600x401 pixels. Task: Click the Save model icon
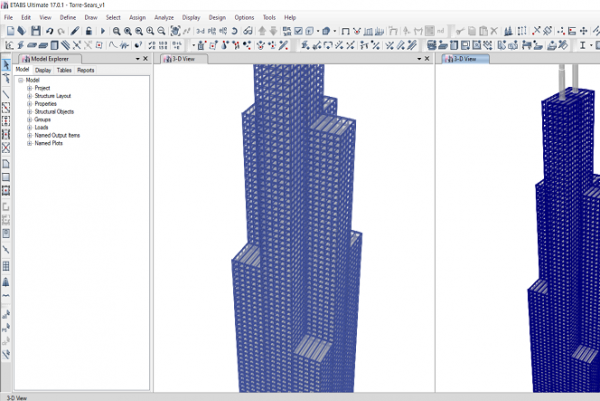point(36,31)
